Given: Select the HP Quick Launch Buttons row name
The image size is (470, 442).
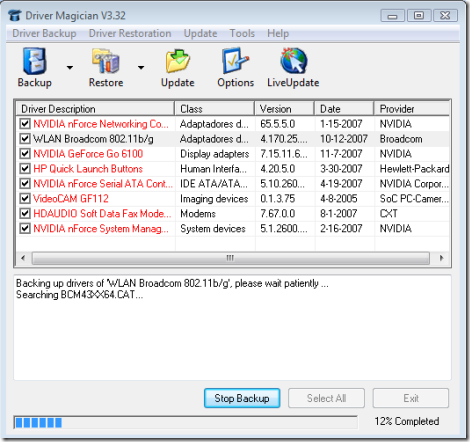Looking at the screenshot, I should click(x=88, y=169).
